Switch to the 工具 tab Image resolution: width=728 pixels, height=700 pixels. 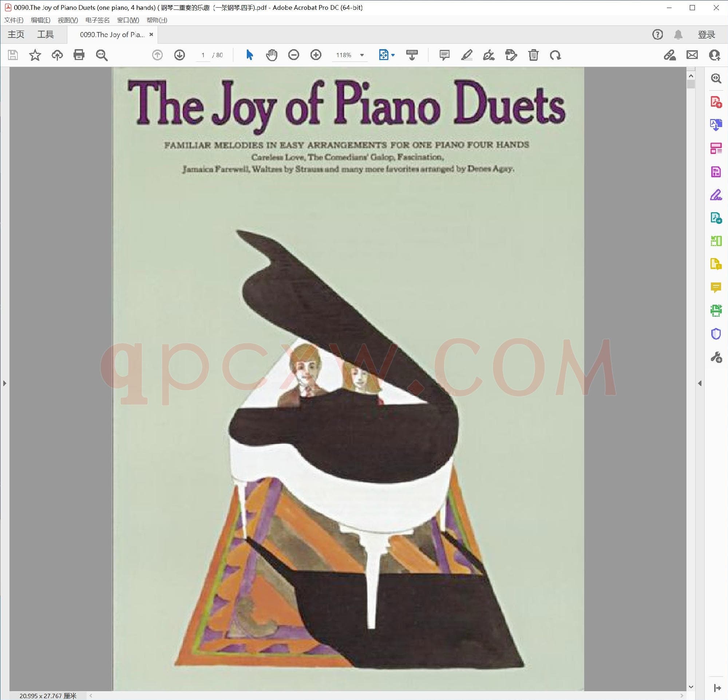tap(45, 35)
